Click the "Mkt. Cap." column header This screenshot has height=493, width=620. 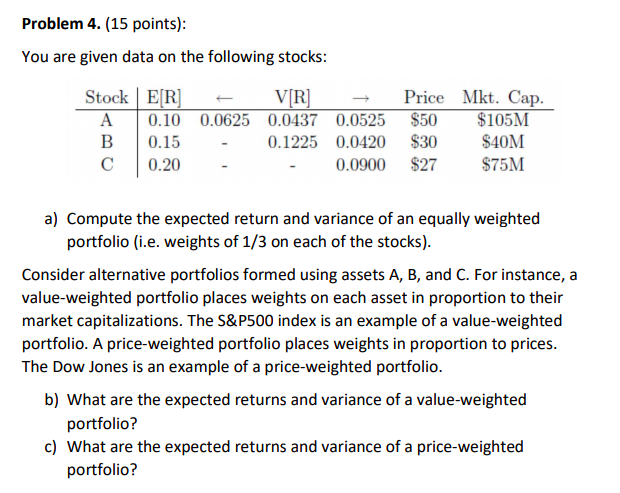tap(503, 98)
